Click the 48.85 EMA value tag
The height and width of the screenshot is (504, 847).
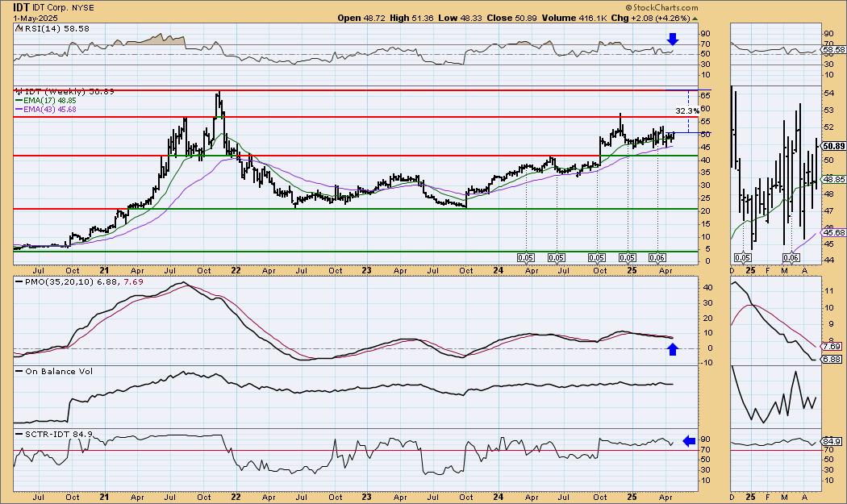[835, 179]
